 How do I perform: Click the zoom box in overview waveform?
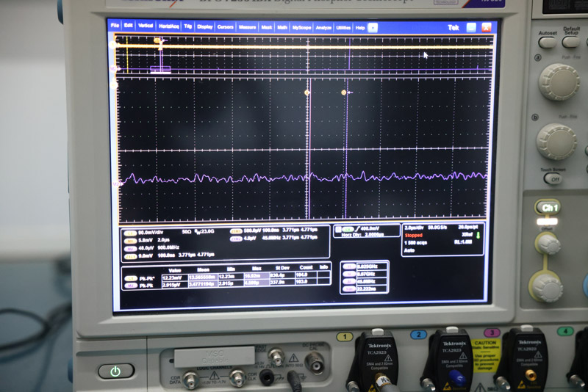[160, 69]
